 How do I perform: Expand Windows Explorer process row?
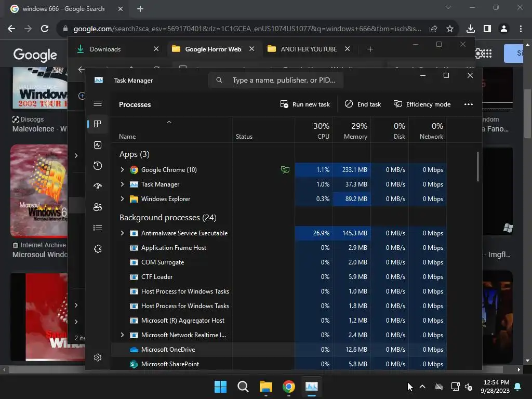pyautogui.click(x=122, y=199)
